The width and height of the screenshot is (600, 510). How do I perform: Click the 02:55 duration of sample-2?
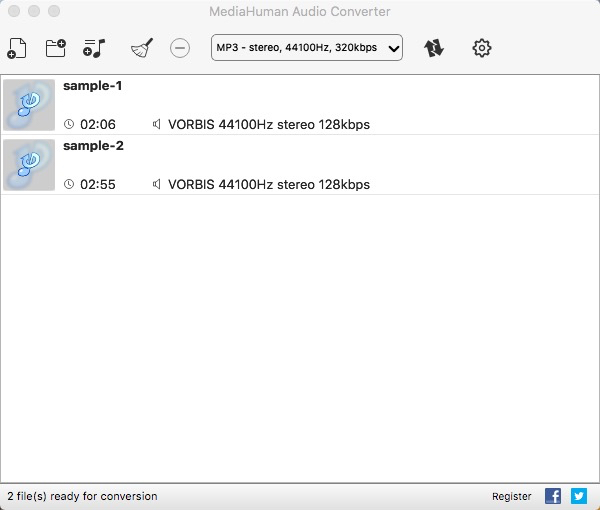(x=98, y=185)
